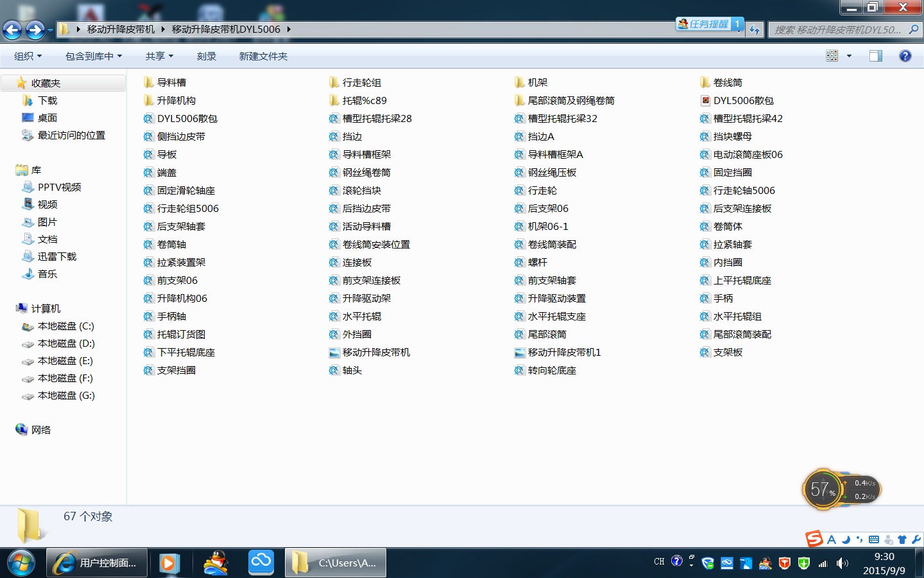This screenshot has width=924, height=578.
Task: Open the recent pages dropdown beside Forward
Action: [x=50, y=30]
